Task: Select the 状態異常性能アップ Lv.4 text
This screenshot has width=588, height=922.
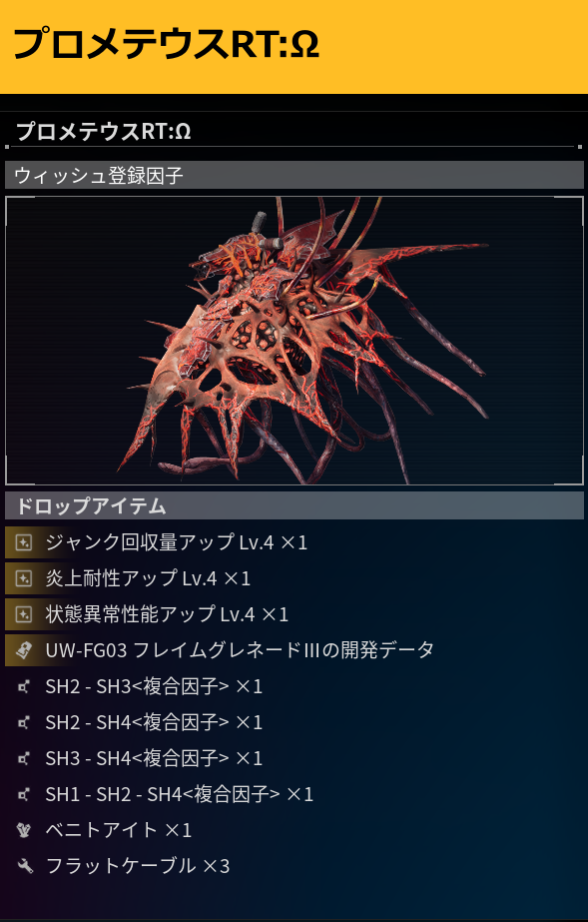Action: 167,614
